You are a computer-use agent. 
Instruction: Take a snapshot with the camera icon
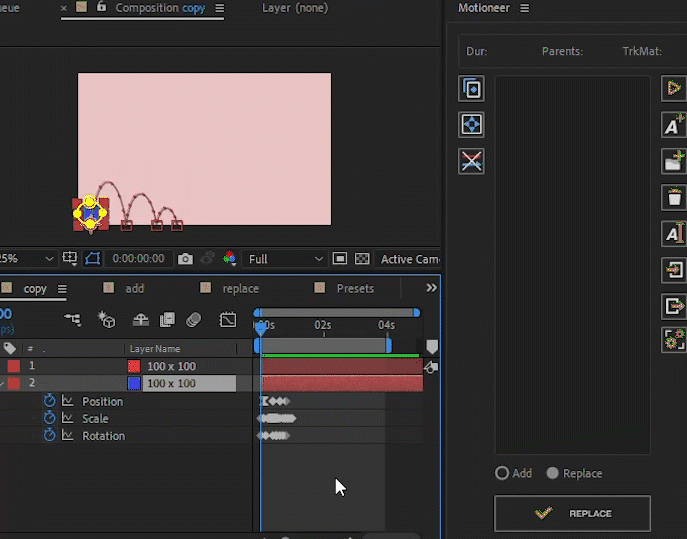185,259
